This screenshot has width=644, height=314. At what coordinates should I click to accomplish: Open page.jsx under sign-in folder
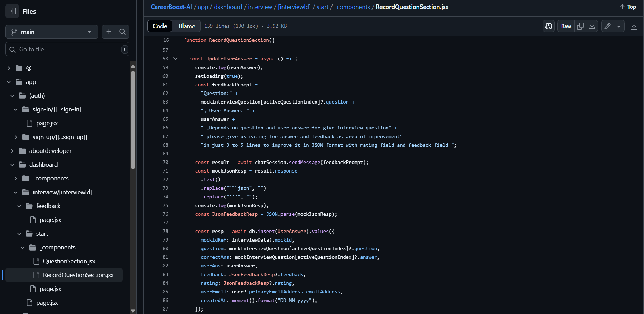point(47,123)
